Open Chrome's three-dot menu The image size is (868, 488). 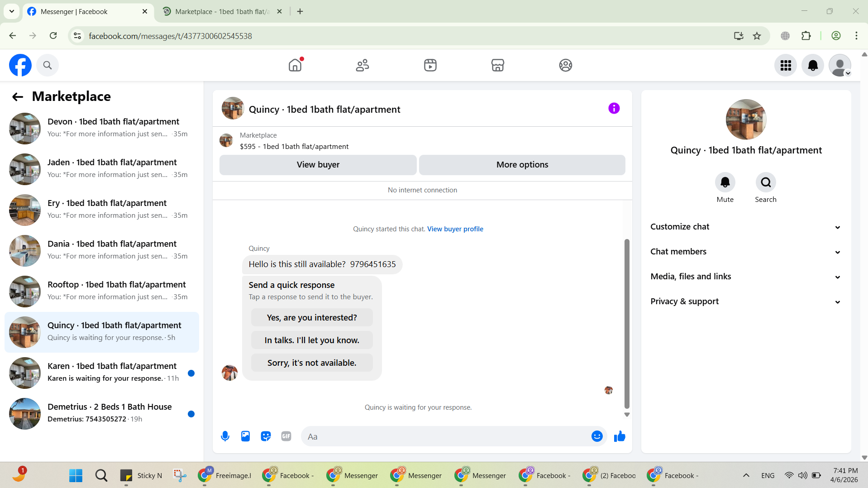(856, 36)
